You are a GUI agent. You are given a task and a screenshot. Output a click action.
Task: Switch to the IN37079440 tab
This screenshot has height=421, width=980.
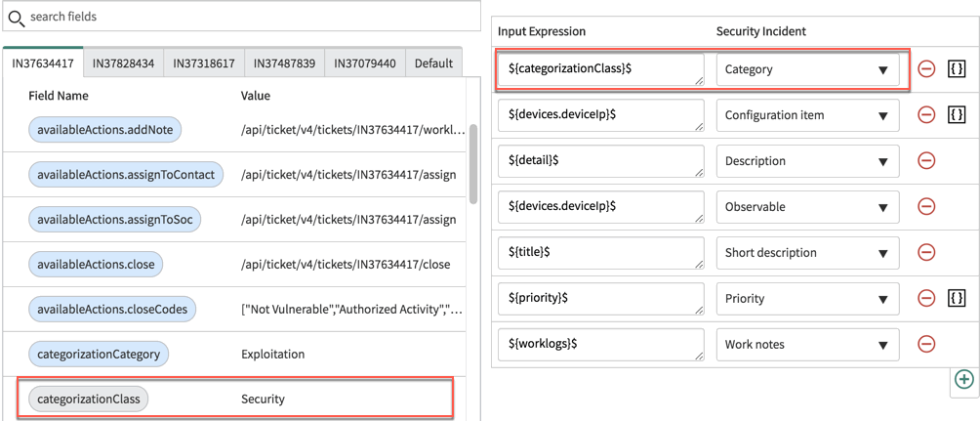[x=364, y=63]
